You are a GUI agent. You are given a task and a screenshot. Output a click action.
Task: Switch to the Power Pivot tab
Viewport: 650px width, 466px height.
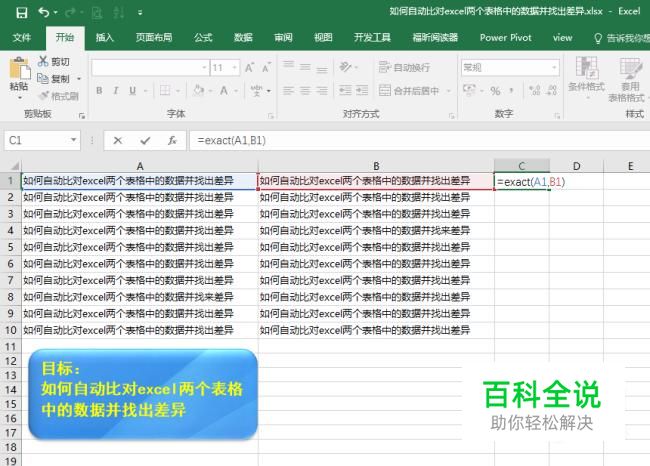tap(505, 38)
